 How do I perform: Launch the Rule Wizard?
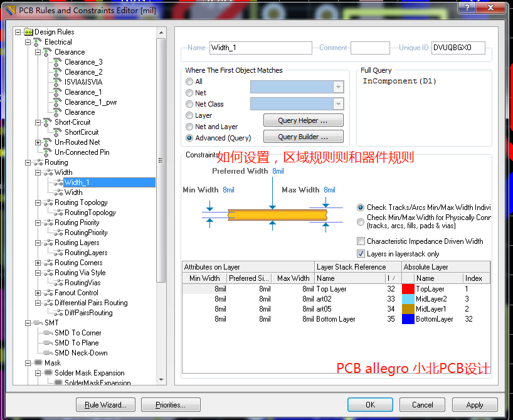[x=106, y=405]
